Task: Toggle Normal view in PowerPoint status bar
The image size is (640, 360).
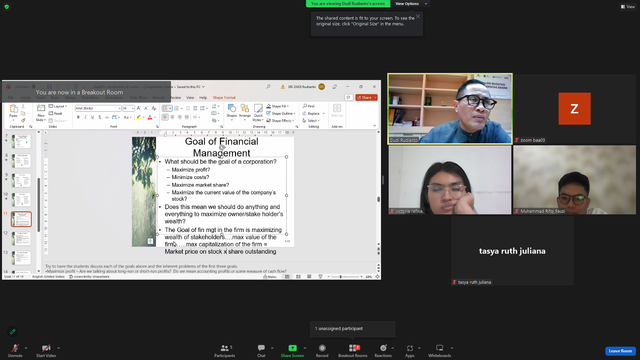Action: (x=287, y=277)
